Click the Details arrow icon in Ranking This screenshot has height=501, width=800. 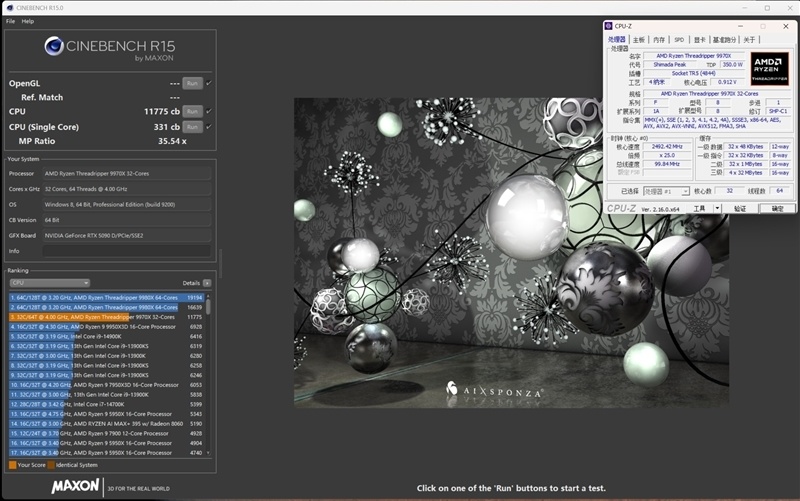click(x=207, y=283)
